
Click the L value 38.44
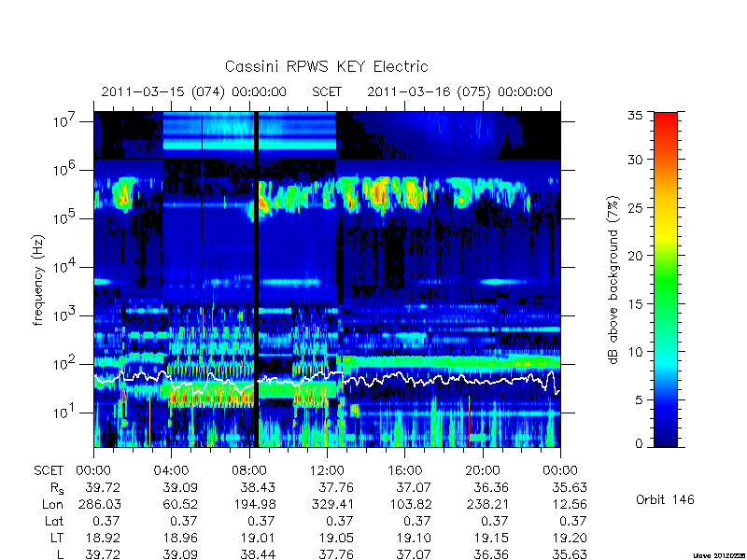259,554
